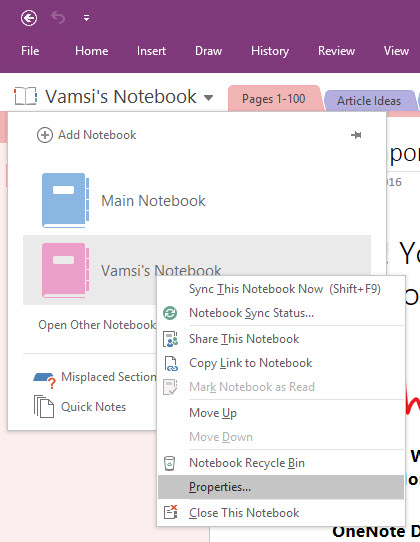This screenshot has height=542, width=420.
Task: Choose Sync This Notebook Now
Action: tap(281, 289)
